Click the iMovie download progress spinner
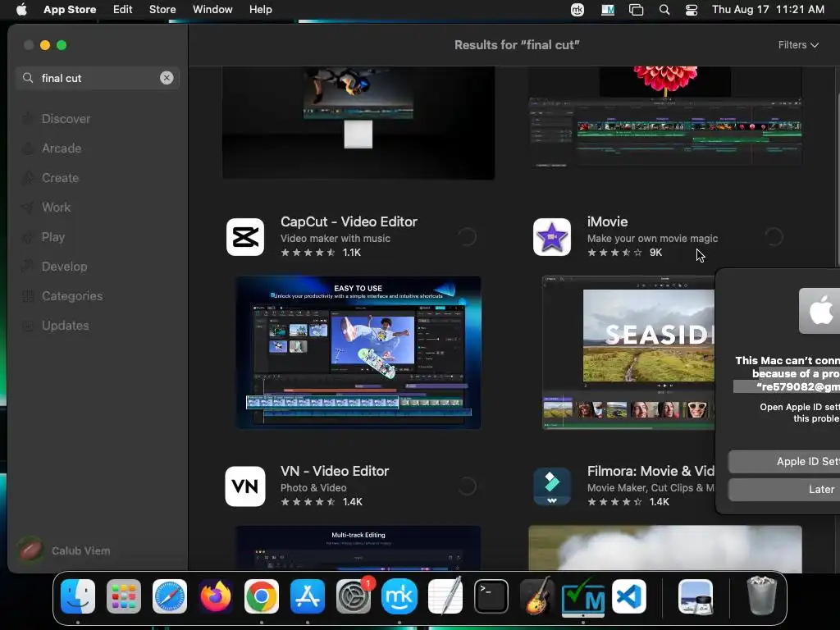The height and width of the screenshot is (630, 840). 773,237
